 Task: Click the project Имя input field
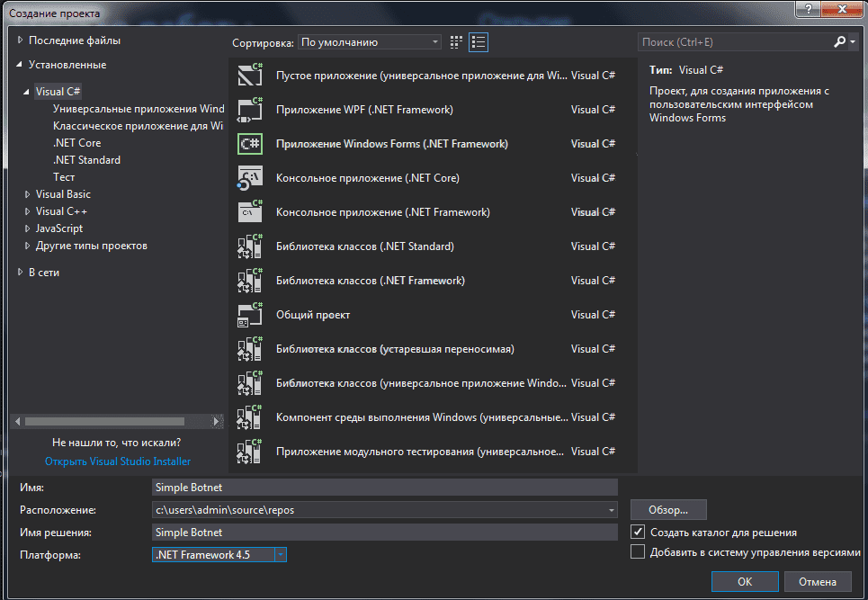(x=385, y=488)
